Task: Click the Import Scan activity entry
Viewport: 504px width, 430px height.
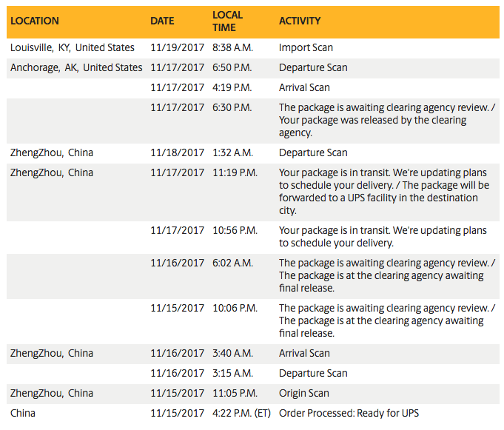Action: coord(306,47)
